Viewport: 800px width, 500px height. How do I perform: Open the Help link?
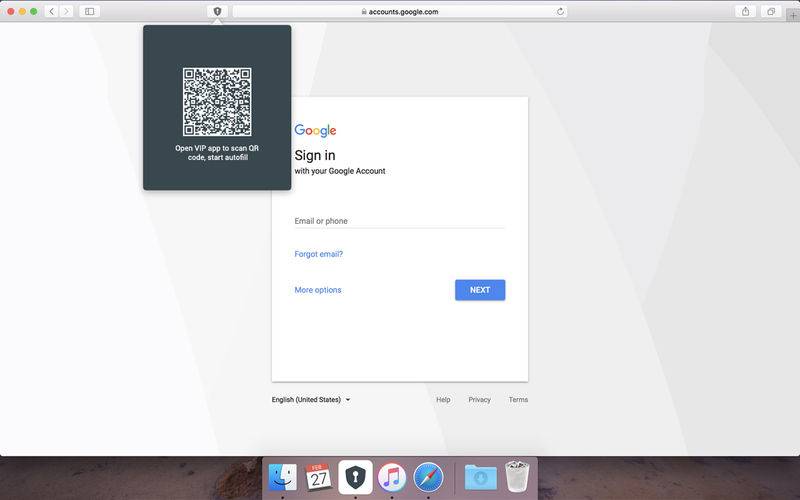[x=443, y=399]
